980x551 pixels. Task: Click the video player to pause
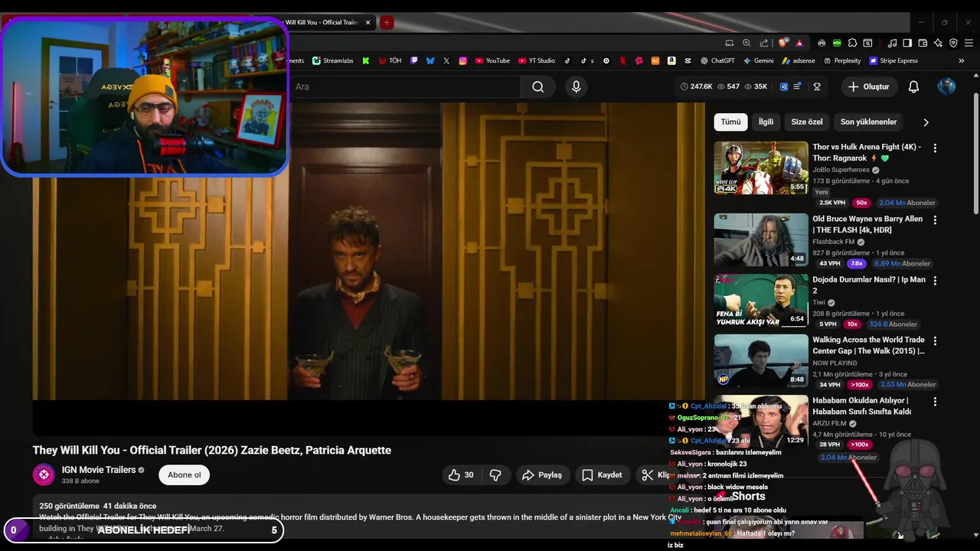(367, 268)
